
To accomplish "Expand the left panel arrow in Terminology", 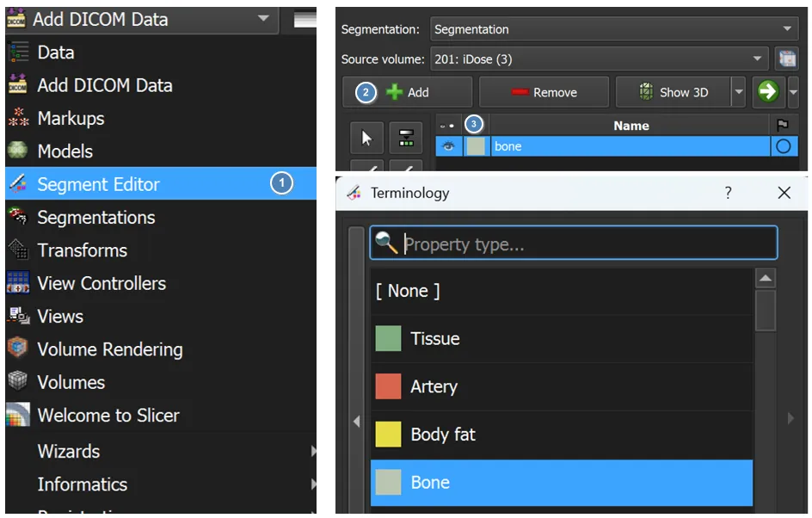I will point(356,421).
